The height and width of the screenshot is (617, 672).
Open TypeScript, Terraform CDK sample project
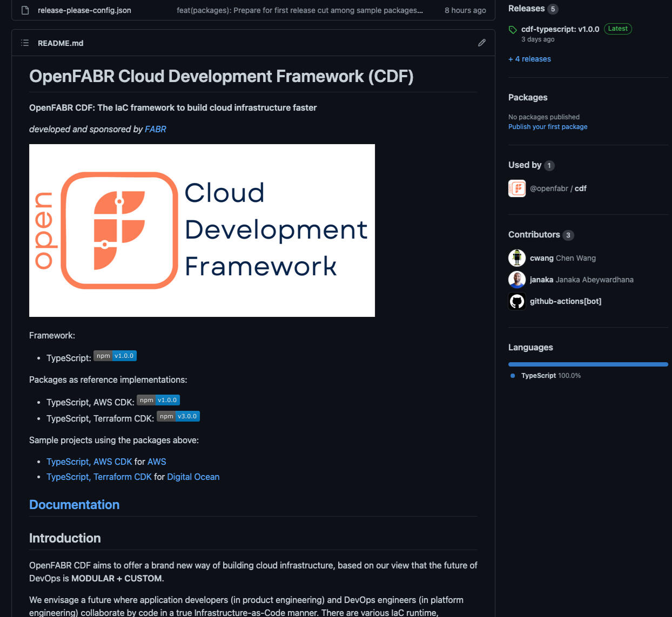point(99,477)
